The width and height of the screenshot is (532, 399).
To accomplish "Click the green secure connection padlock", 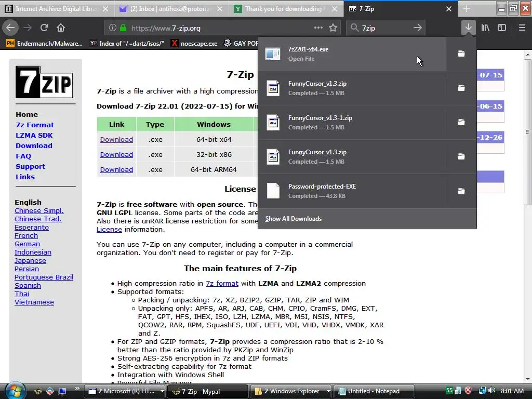I will 123,28.
